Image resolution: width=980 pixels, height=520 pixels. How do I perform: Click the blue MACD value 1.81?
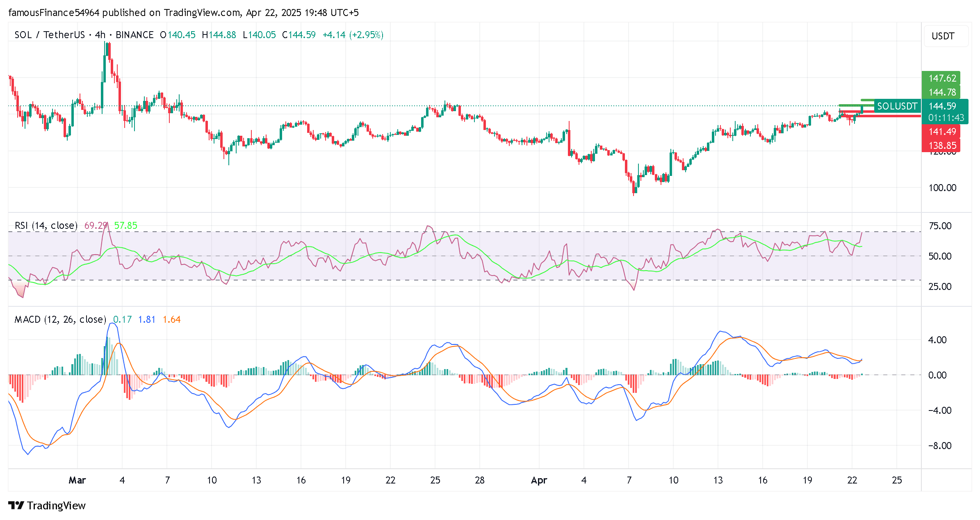click(146, 319)
